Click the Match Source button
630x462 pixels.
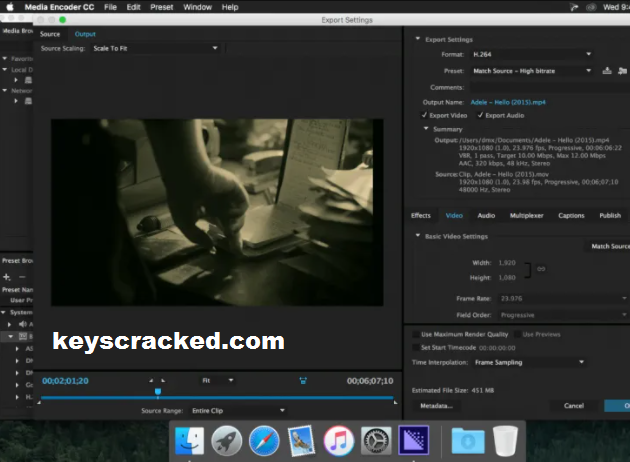(x=608, y=246)
